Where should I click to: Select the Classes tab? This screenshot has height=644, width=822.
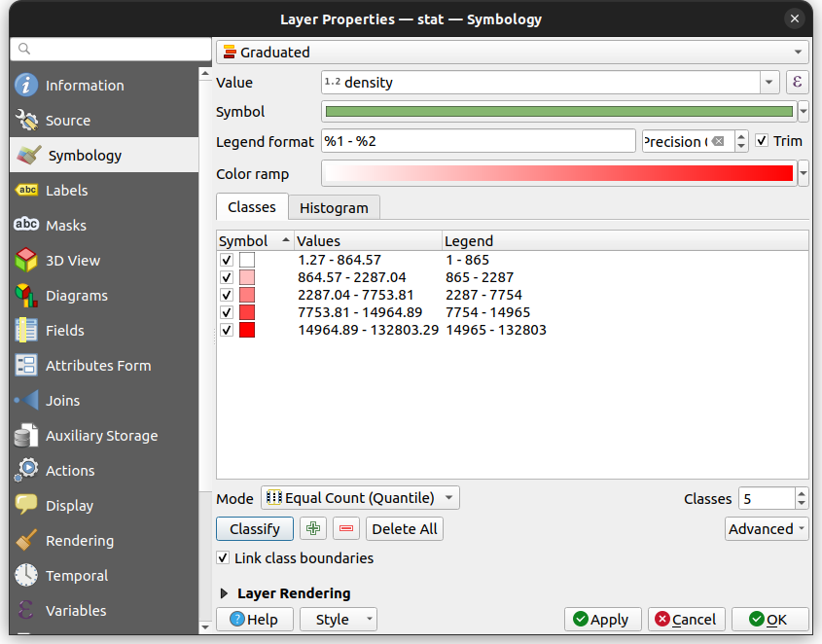[251, 207]
